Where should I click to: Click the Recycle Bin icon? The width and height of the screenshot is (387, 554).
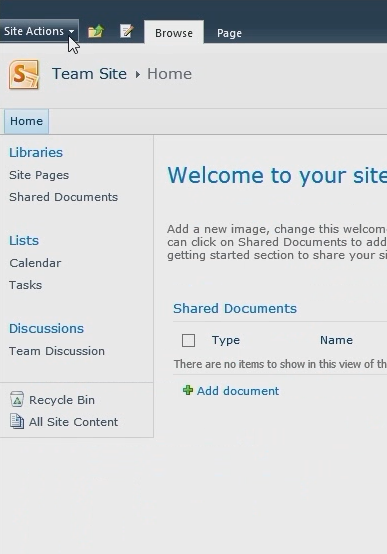click(x=17, y=400)
